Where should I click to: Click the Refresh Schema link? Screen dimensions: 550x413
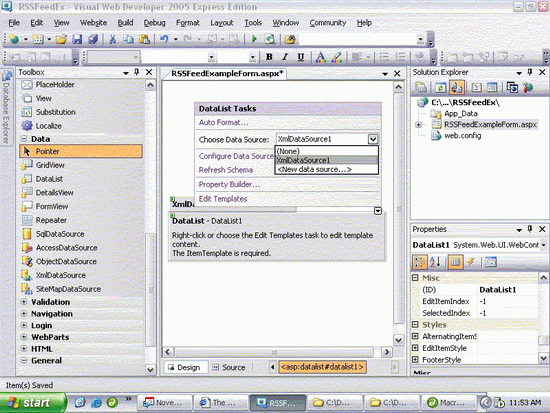[x=226, y=170]
